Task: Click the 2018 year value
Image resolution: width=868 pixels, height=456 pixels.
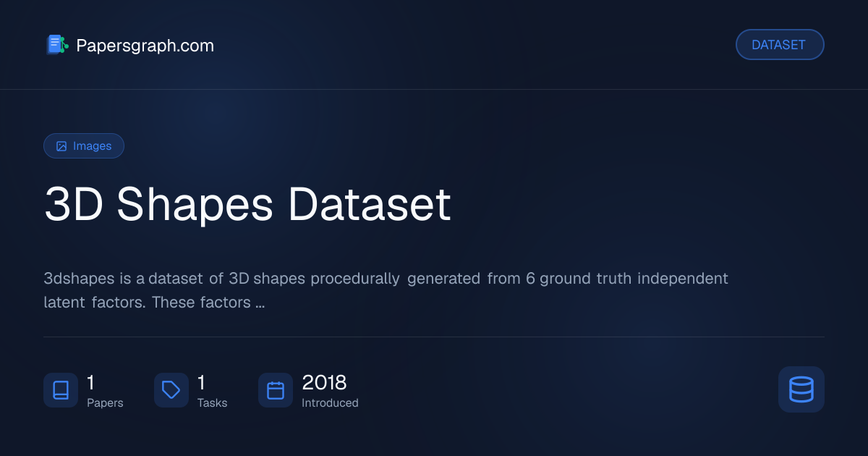Action: pyautogui.click(x=324, y=382)
